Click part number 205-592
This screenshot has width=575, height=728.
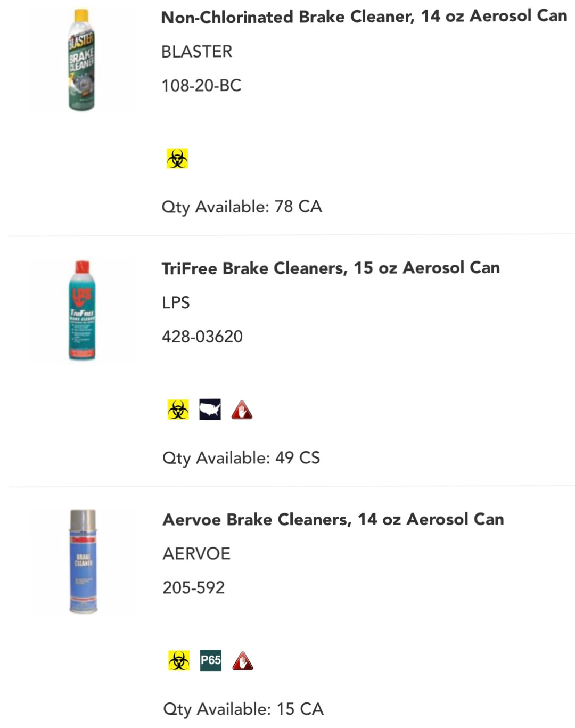pyautogui.click(x=194, y=587)
